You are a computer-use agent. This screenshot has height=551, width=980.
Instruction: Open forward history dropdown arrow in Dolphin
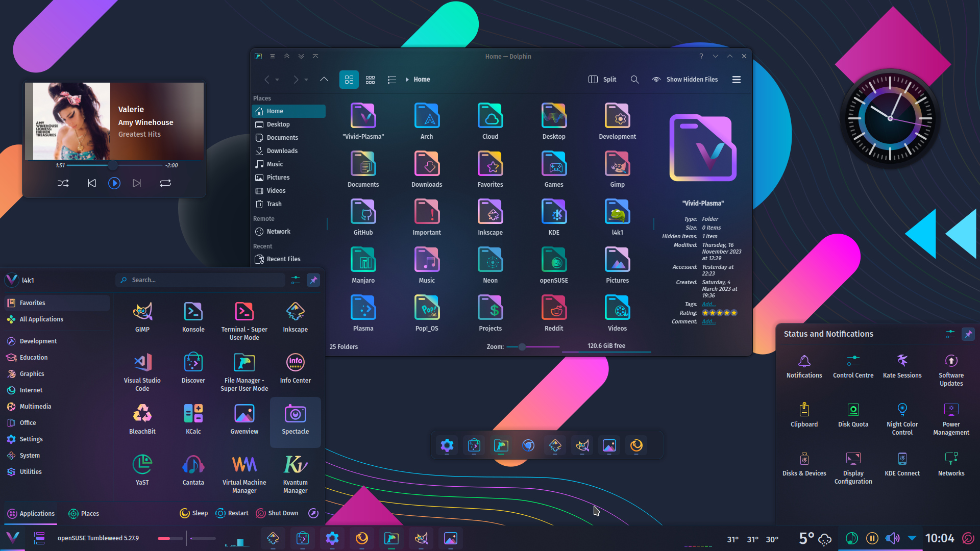tap(306, 80)
